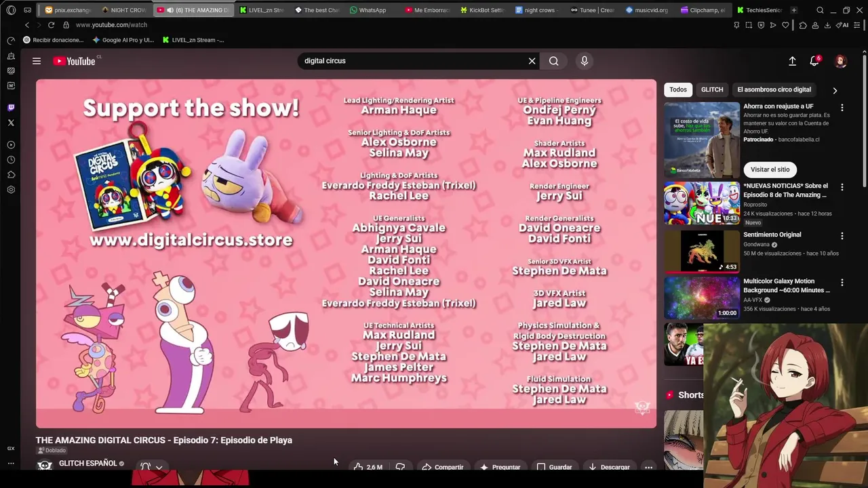Viewport: 868px width, 488px height.
Task: Mute the THE AMAZING tab audio icon
Action: [170, 10]
